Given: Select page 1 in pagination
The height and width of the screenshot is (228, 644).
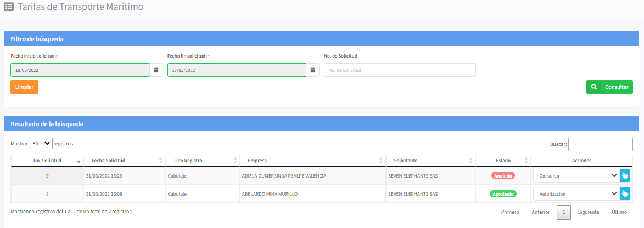Looking at the screenshot, I should pos(564,212).
